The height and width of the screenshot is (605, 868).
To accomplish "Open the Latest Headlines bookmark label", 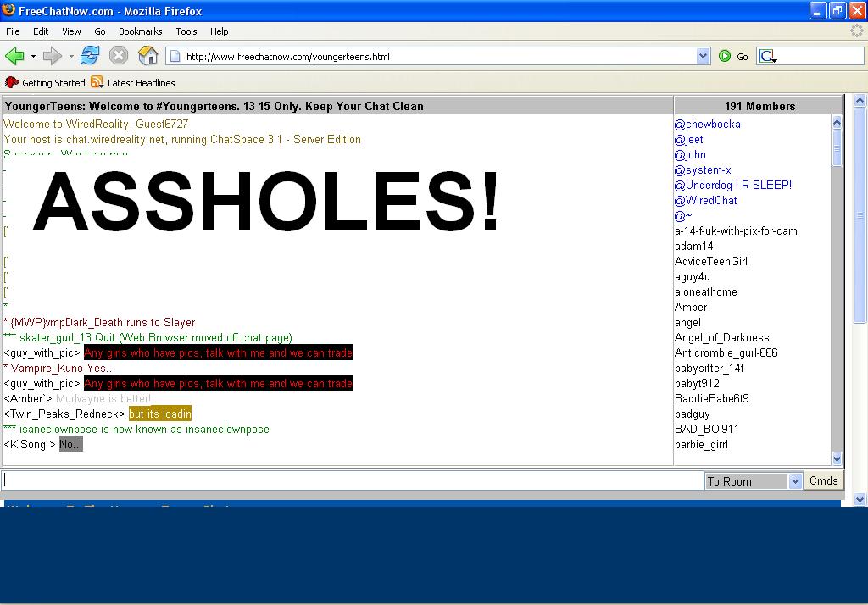I will click(x=142, y=83).
